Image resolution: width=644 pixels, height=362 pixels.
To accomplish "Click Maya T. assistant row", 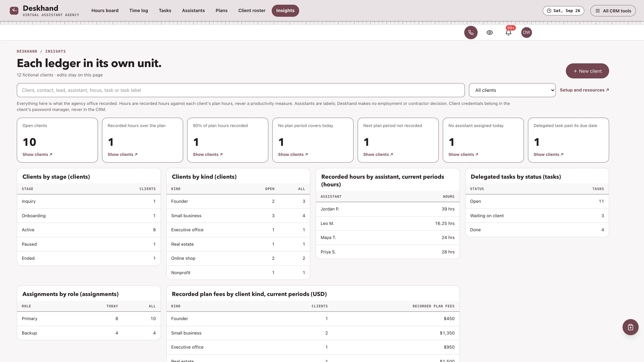I will (388, 238).
